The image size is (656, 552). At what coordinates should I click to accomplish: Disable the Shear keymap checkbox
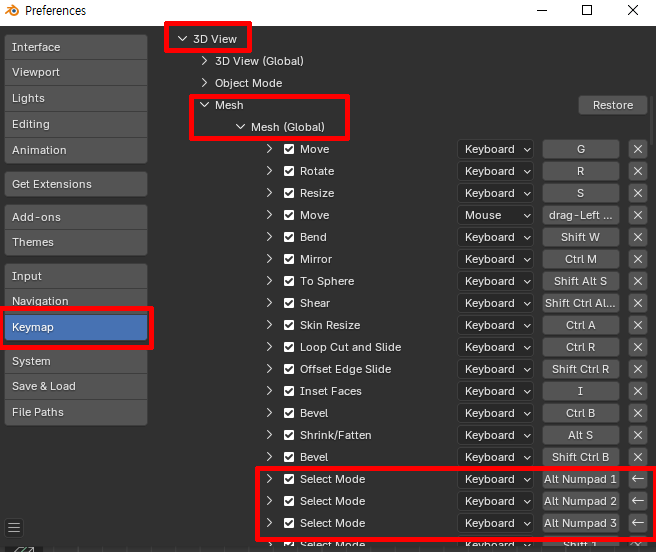coord(289,303)
